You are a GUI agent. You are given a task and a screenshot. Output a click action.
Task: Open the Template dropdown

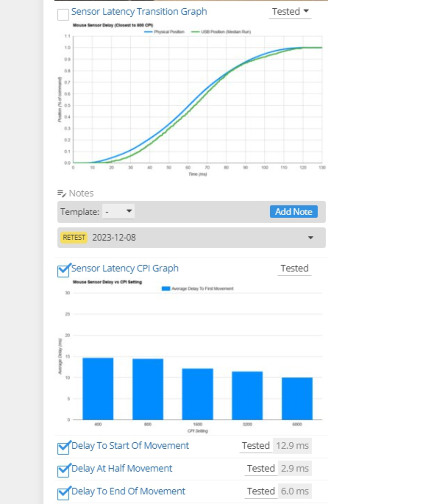coord(118,211)
